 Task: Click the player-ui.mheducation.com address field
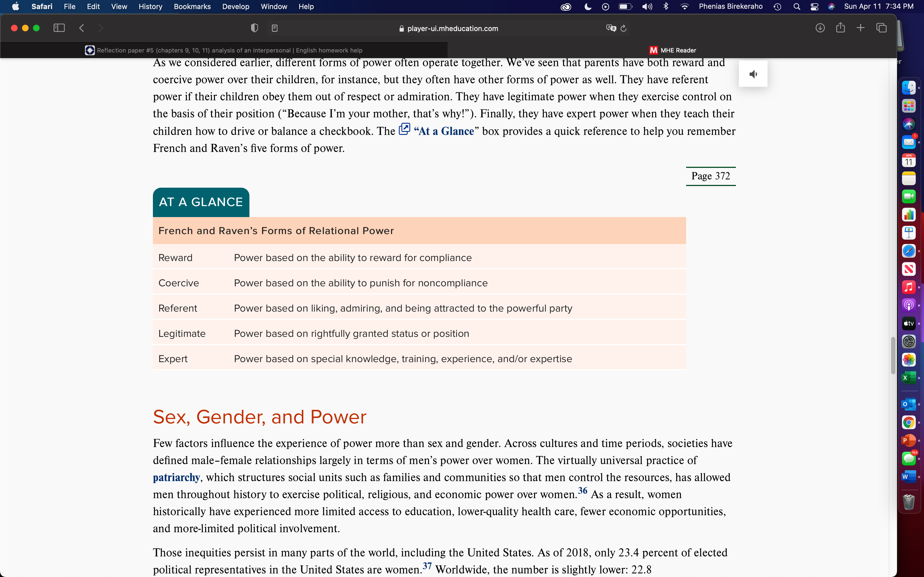pos(449,28)
